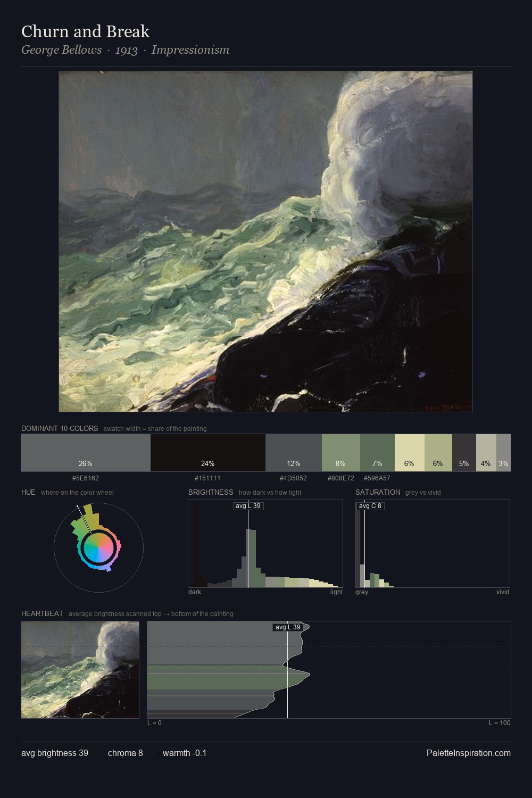Pick the 4% light beige-grey swatch
532x798 pixels.
486,453
